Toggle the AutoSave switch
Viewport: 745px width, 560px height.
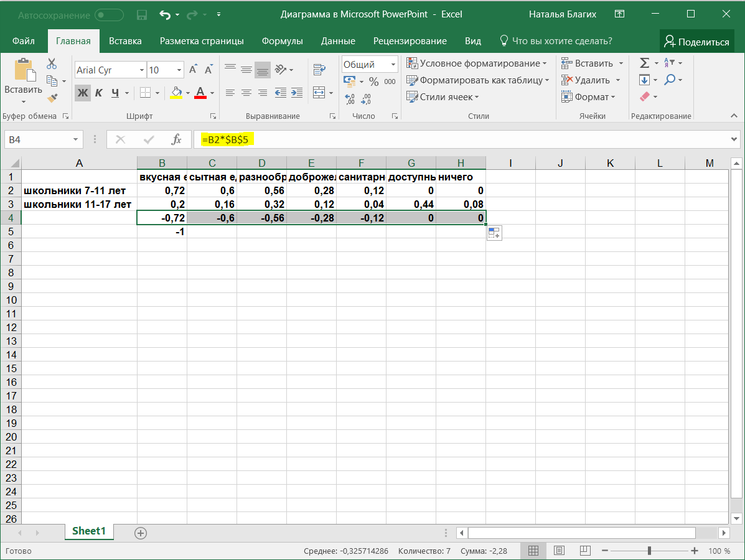coord(109,14)
